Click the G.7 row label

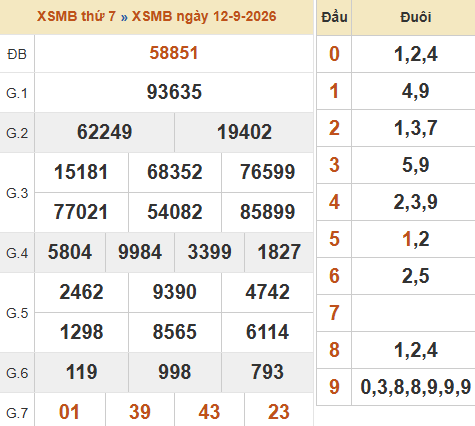click(17, 413)
